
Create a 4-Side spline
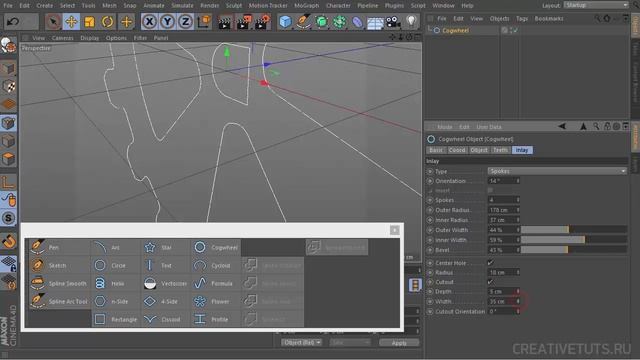click(166, 301)
